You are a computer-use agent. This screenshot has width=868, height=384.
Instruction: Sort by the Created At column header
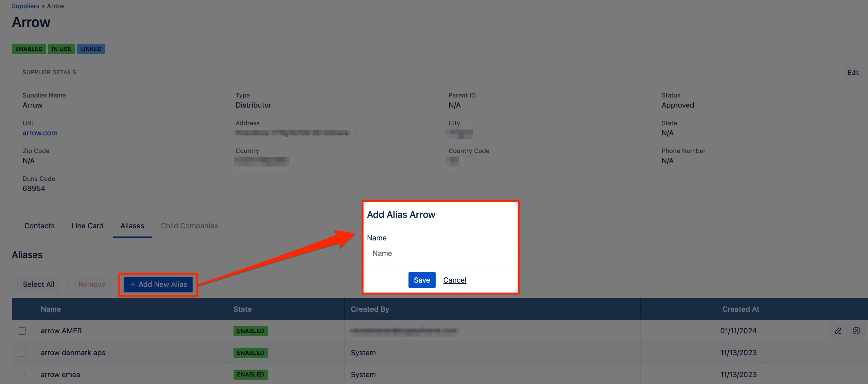(740, 309)
